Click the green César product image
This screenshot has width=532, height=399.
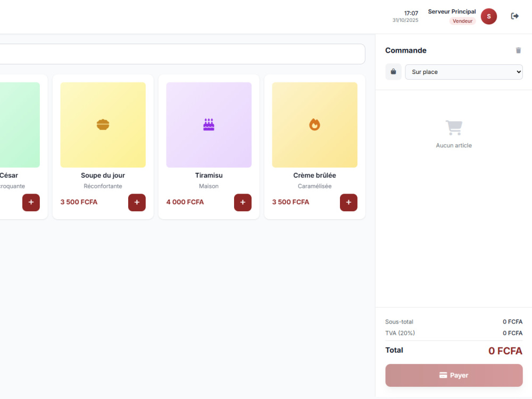pos(20,124)
